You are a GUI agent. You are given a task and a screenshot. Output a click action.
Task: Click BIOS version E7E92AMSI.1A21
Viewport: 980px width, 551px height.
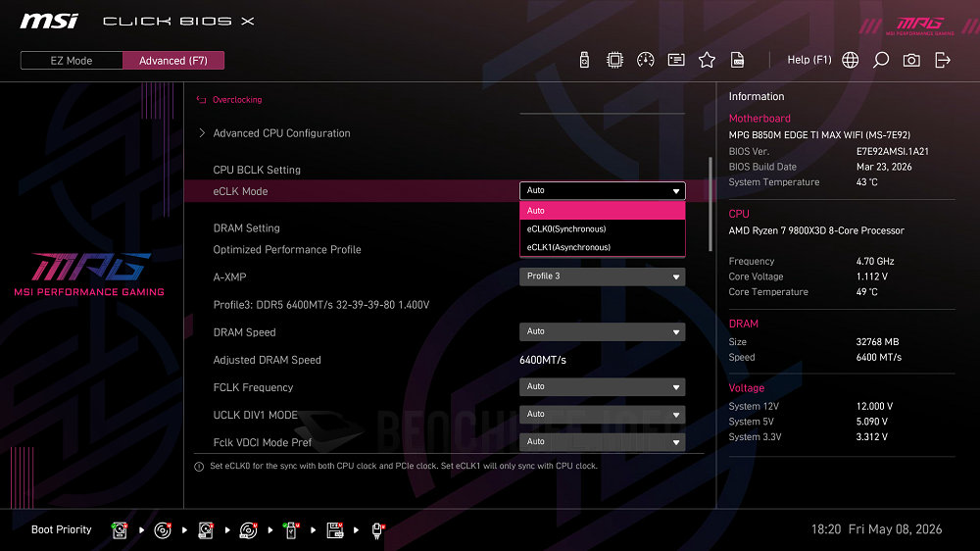pyautogui.click(x=893, y=151)
